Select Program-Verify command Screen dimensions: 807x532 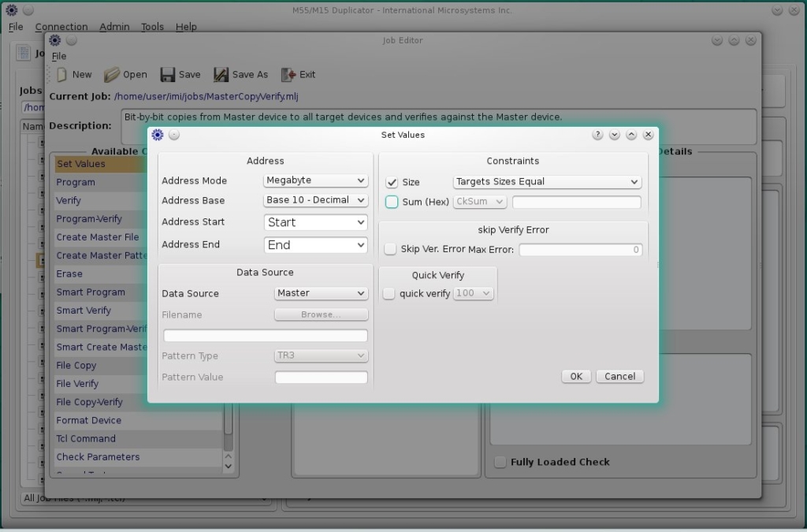(x=102, y=218)
